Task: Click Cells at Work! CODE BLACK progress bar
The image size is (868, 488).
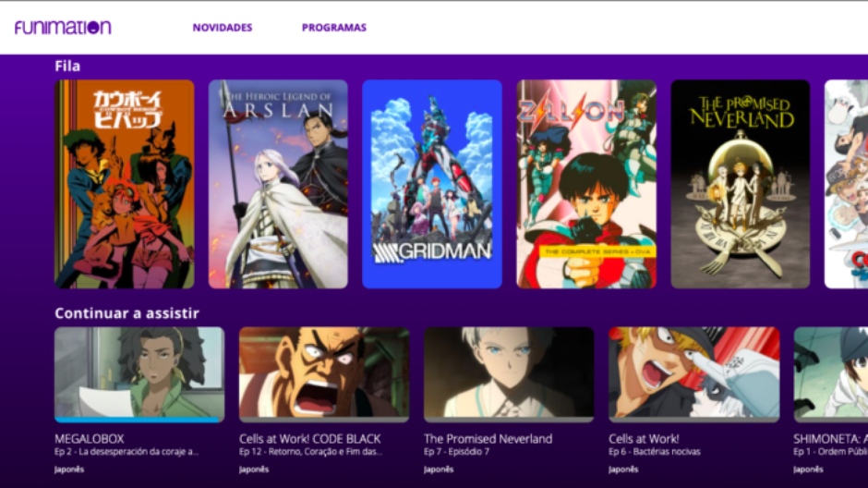Action: tap(324, 420)
